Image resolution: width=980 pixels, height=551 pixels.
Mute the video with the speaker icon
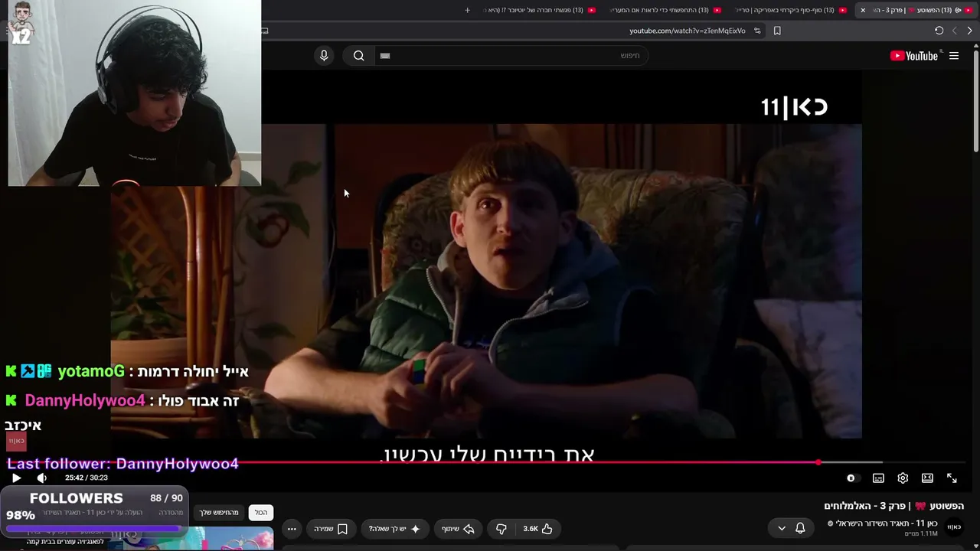pos(41,478)
